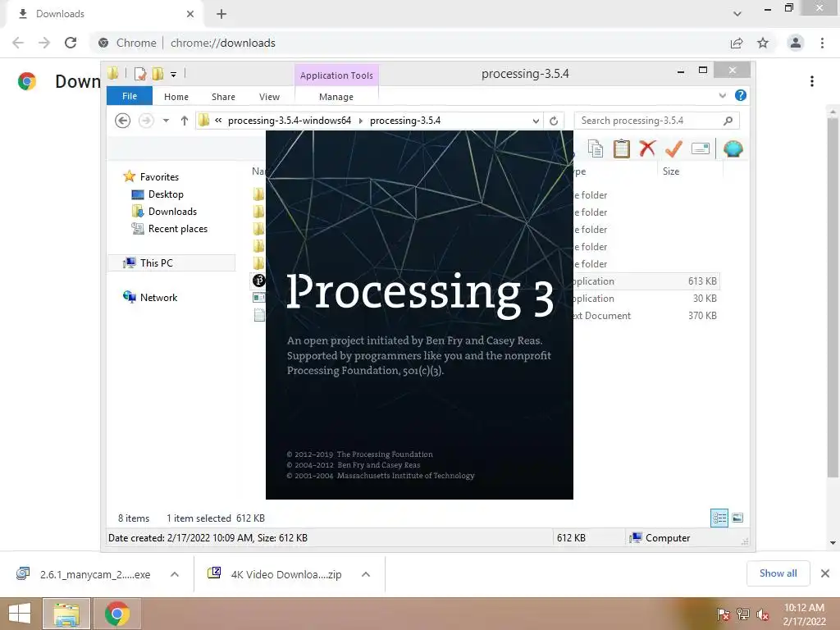Screen dimensions: 840x630
Task: Click Show all downloads button
Action: pos(778,573)
